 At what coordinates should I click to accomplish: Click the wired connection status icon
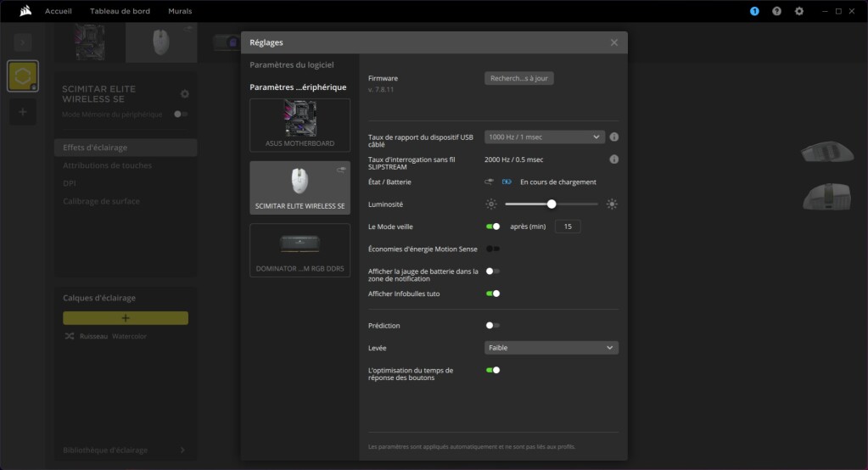[489, 182]
